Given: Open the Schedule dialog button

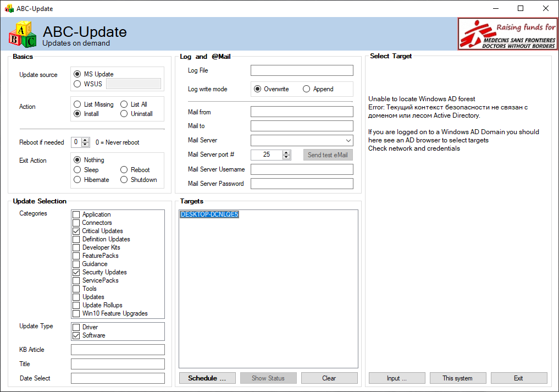Looking at the screenshot, I should tap(207, 378).
